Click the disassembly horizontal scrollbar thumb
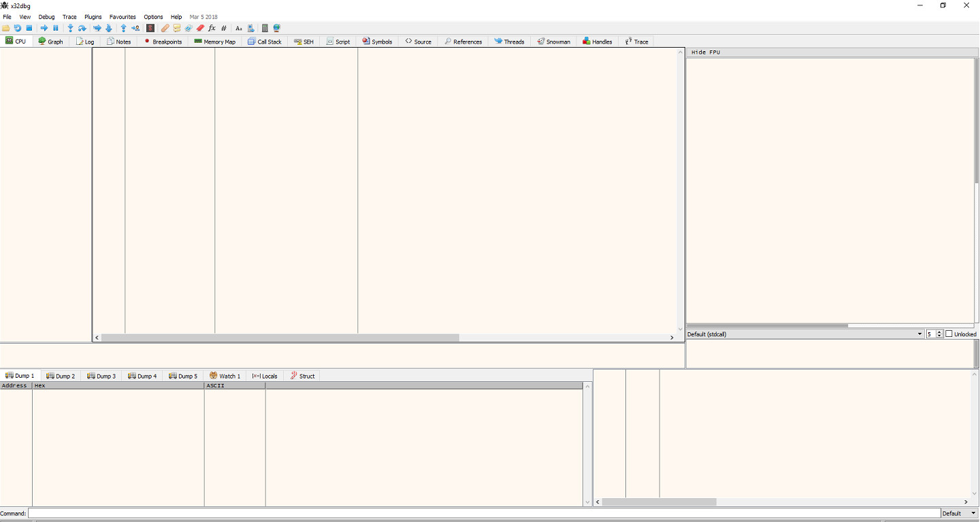This screenshot has width=980, height=522. [x=280, y=338]
